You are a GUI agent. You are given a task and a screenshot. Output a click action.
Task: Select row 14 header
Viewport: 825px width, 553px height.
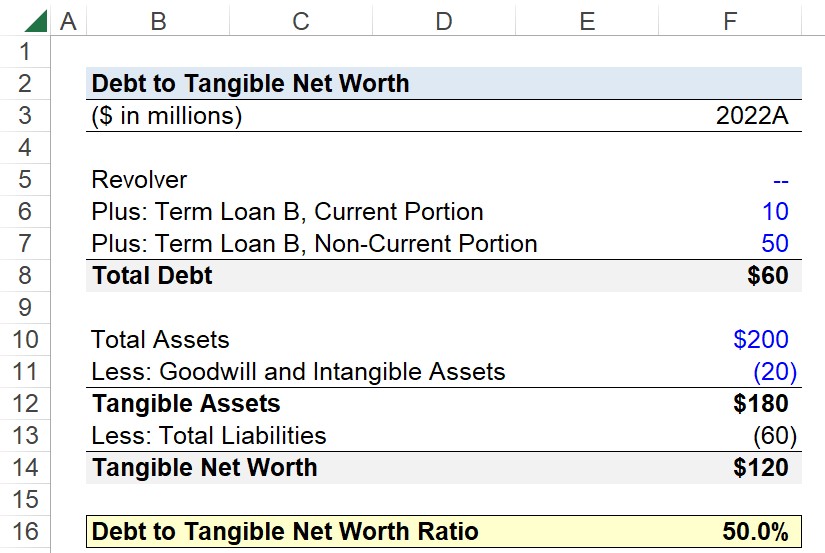coord(25,468)
